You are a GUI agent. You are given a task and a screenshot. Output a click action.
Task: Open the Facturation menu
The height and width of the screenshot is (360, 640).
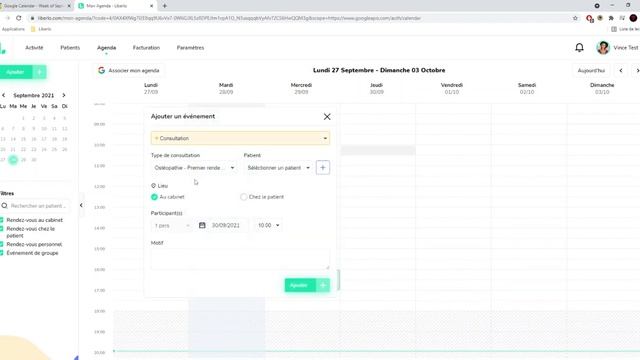pyautogui.click(x=146, y=48)
